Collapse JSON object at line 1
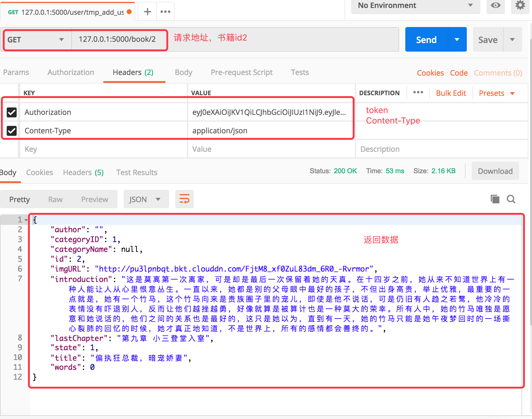Screen dimensions: 532x419 [x=26, y=220]
